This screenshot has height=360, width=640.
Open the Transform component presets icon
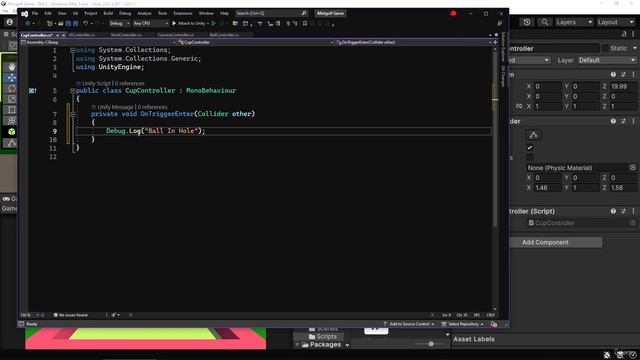coord(623,75)
